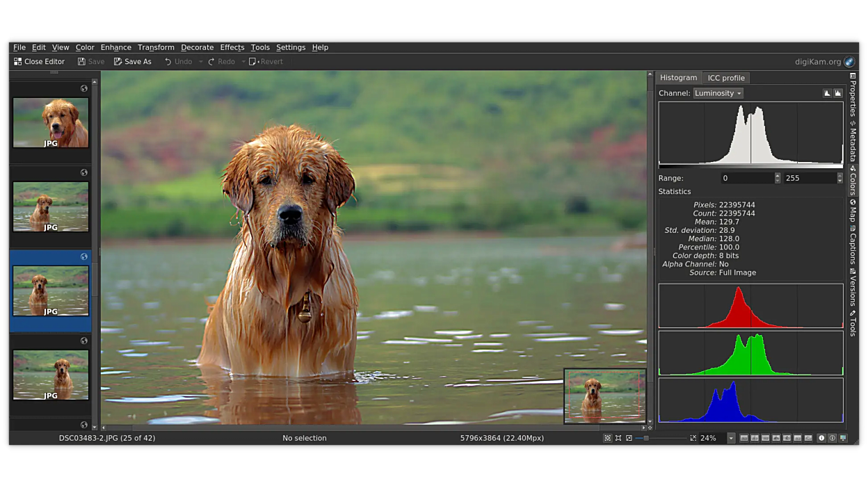Viewport: 868px width, 488px height.
Task: Open the Enhance menu
Action: click(x=115, y=47)
